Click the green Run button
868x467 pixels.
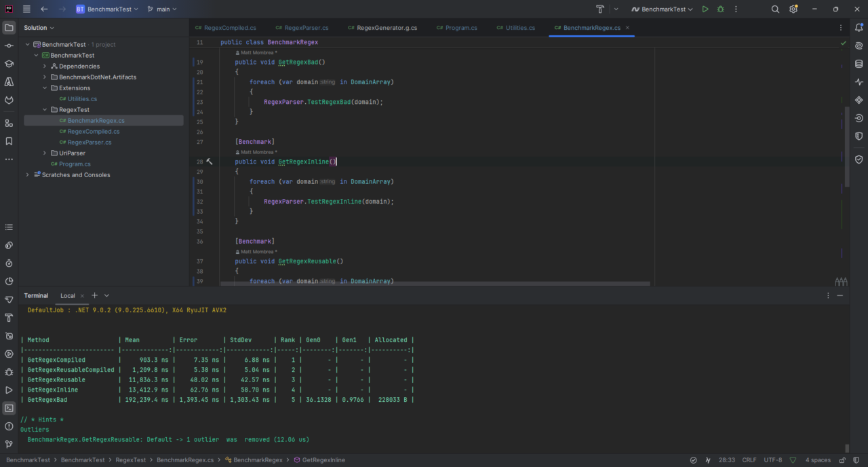(x=705, y=9)
